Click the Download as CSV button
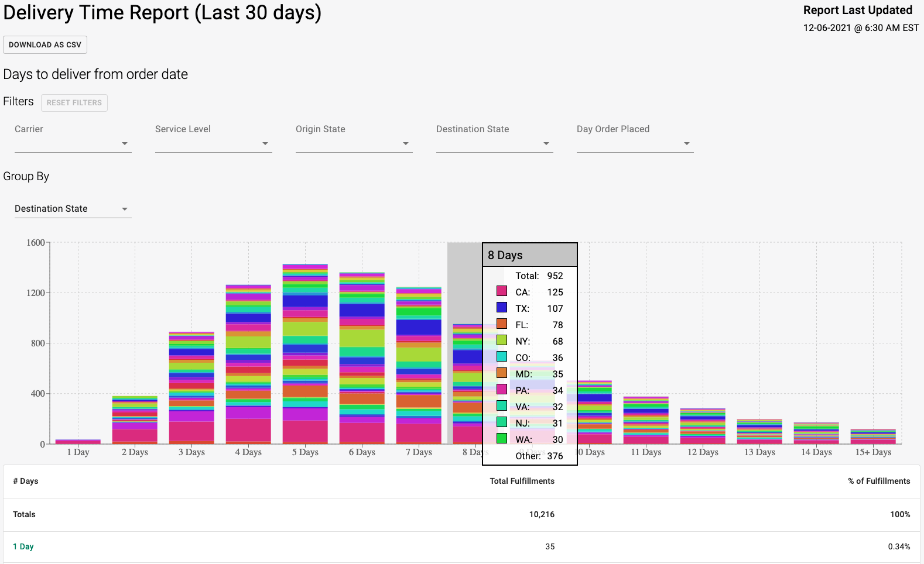This screenshot has height=564, width=924. (45, 45)
